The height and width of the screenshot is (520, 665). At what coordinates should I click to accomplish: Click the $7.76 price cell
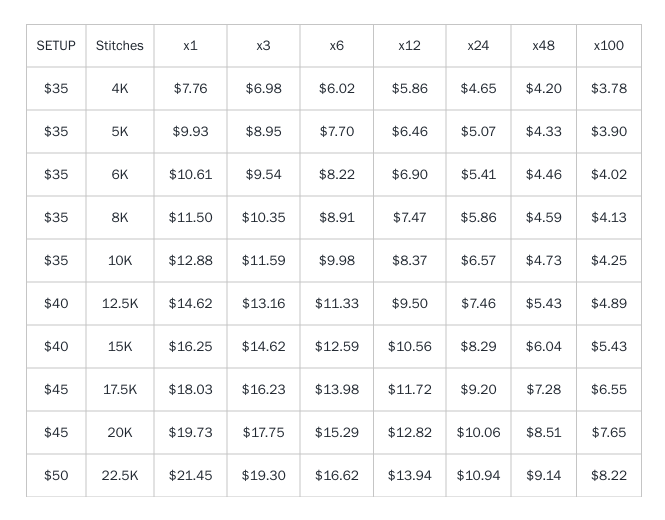[x=190, y=88]
